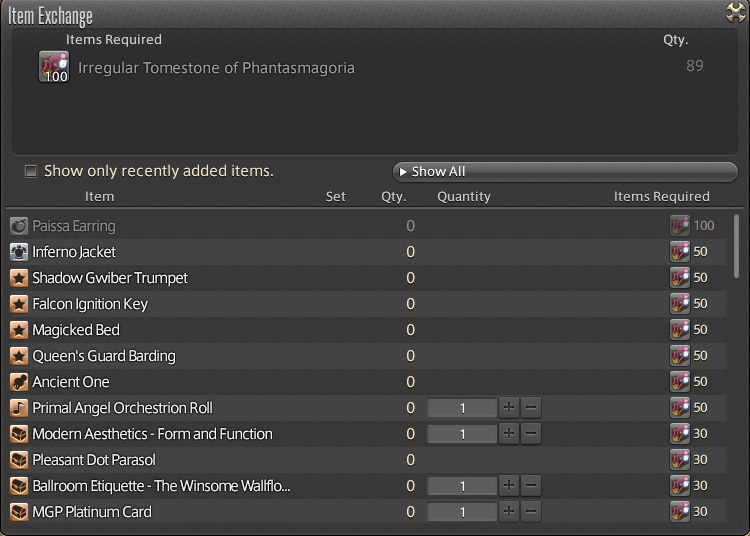Click quantity field for Primal Angel Orchestrion Roll
This screenshot has width=750, height=536.
(462, 408)
